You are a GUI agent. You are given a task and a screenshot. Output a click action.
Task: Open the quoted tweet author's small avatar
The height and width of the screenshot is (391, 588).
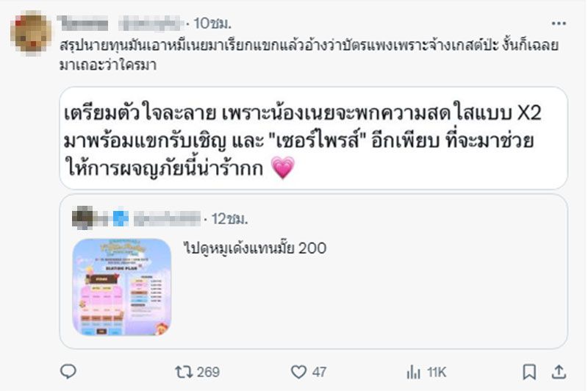82,218
